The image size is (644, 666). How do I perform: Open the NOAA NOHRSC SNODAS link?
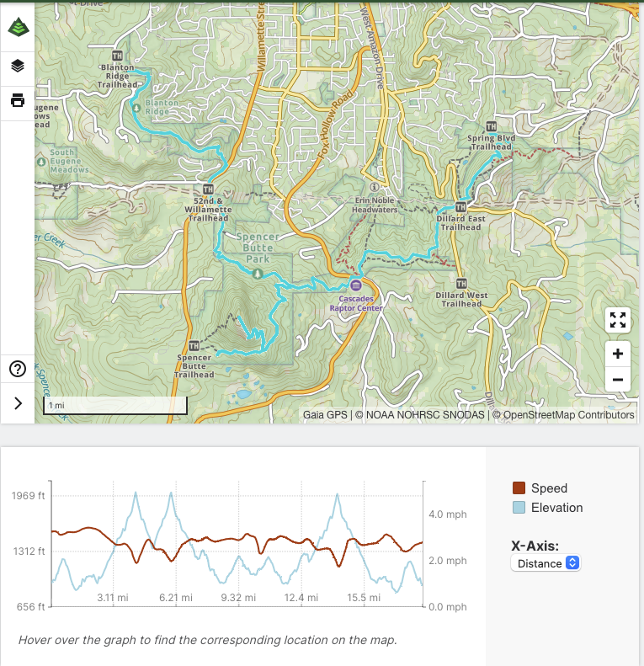(418, 415)
